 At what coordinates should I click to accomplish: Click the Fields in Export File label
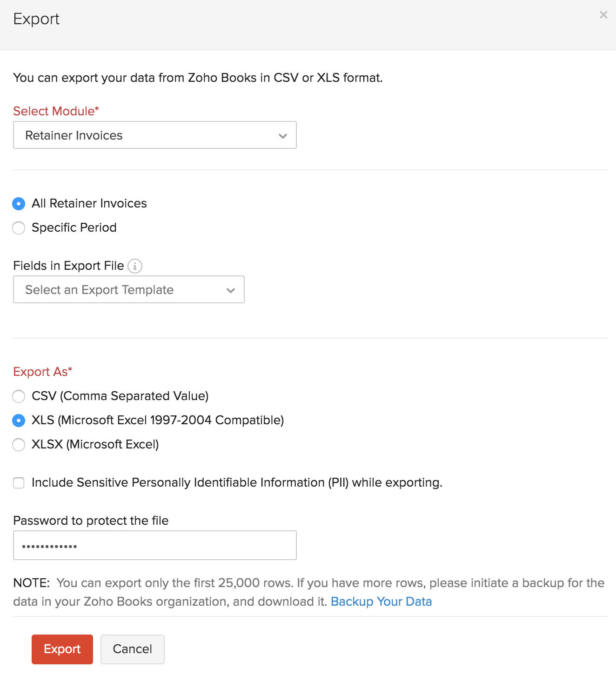click(x=68, y=265)
